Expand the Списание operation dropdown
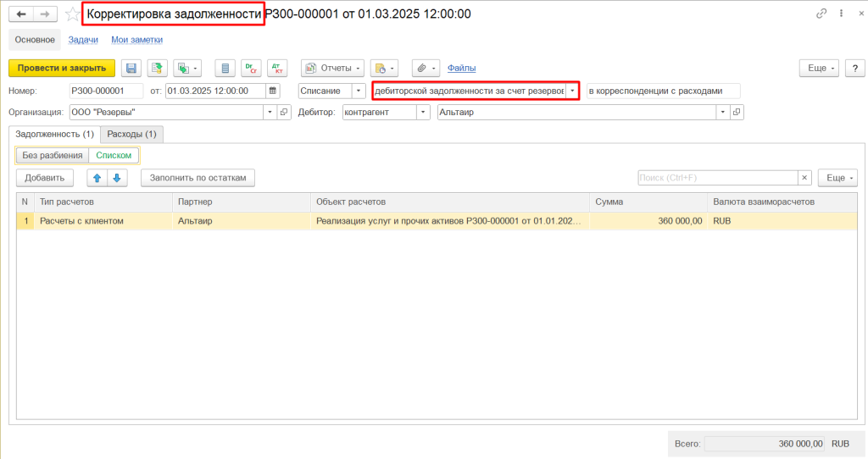 click(359, 91)
